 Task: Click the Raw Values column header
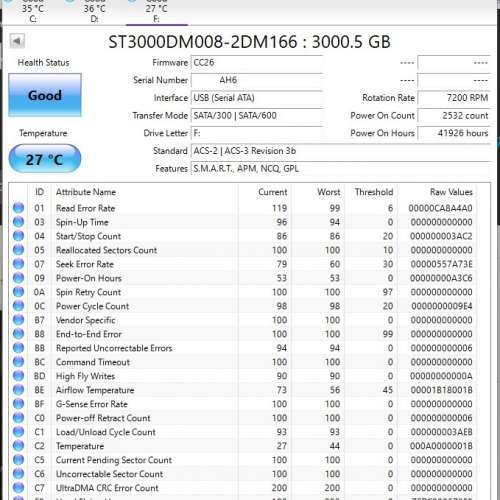point(451,192)
